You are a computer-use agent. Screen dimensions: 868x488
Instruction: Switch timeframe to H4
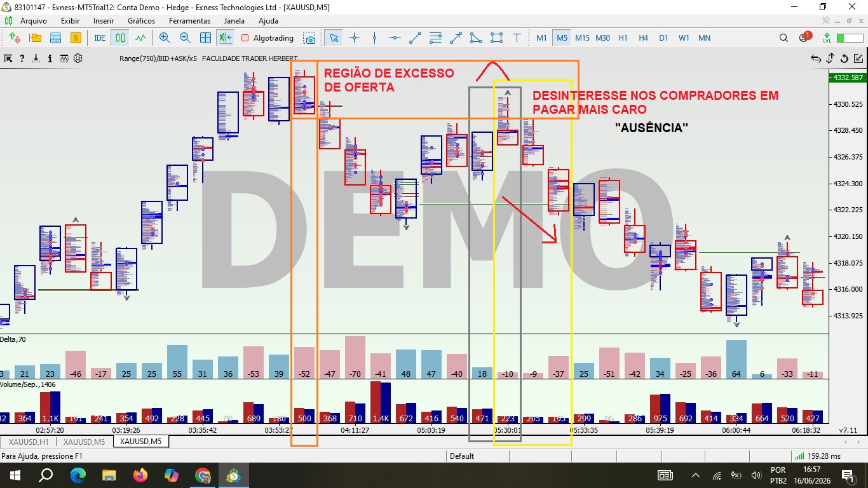pos(643,38)
